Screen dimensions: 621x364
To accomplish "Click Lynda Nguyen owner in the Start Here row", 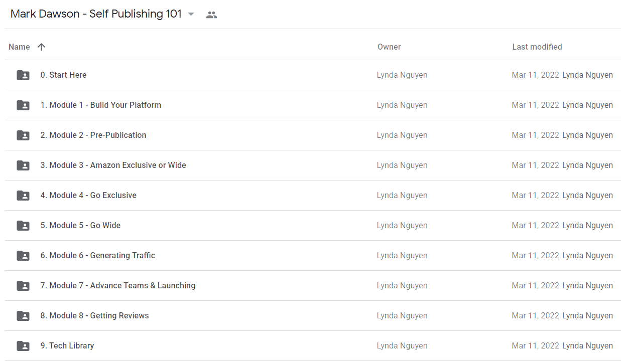I will (x=402, y=75).
